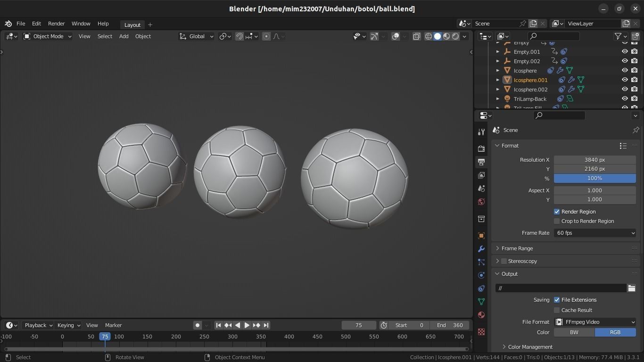Viewport: 644px width, 362px height.
Task: Switch viewport to wireframe shading
Action: pyautogui.click(x=428, y=36)
